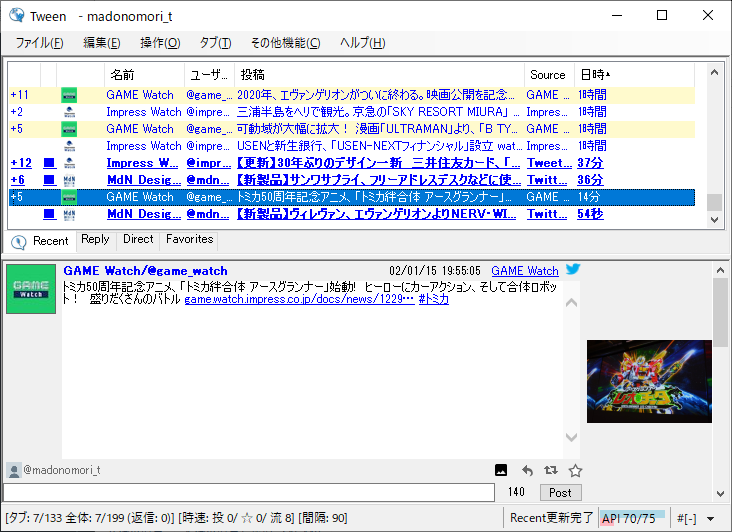Select the 2020年、エヴァンゲリオン tweet row
The width and height of the screenshot is (732, 532).
point(352,95)
